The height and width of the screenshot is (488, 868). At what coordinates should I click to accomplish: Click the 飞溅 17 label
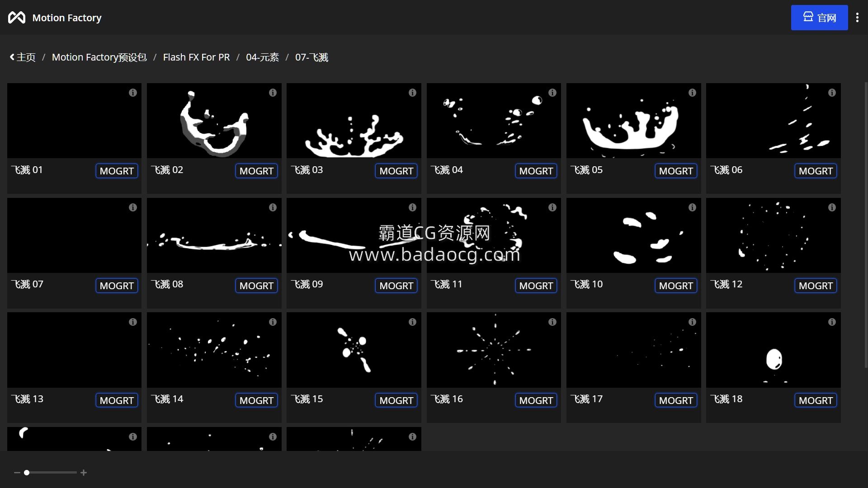click(x=586, y=399)
